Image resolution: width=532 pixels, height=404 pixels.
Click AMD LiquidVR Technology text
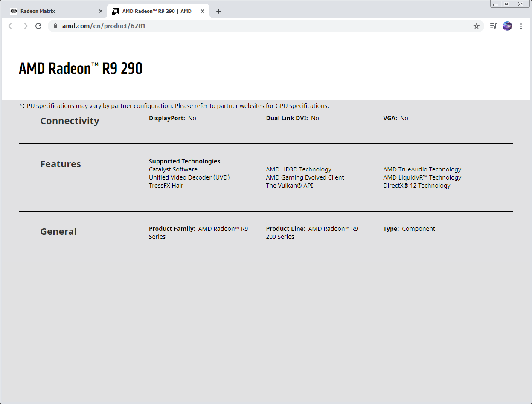(422, 177)
